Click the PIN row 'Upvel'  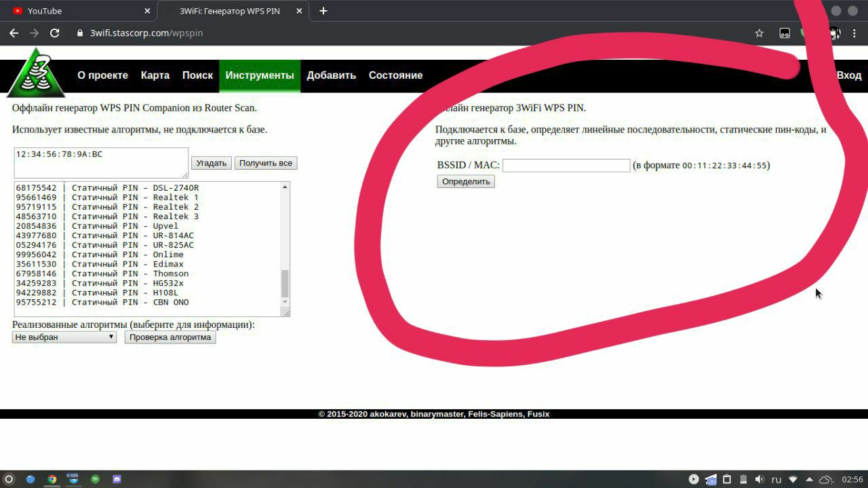coord(97,225)
